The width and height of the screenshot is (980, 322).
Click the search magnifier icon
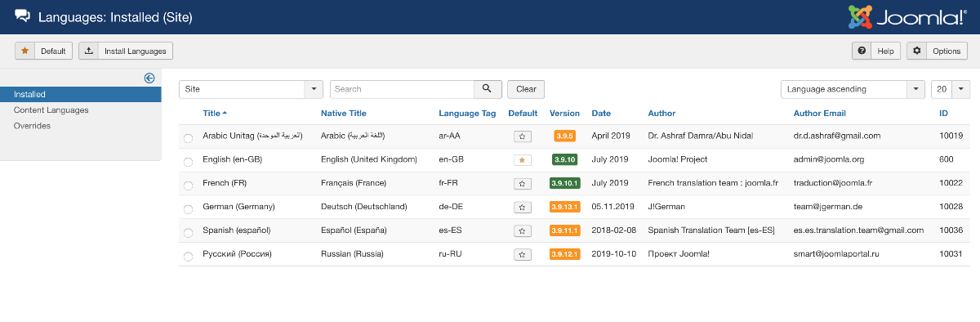[487, 89]
